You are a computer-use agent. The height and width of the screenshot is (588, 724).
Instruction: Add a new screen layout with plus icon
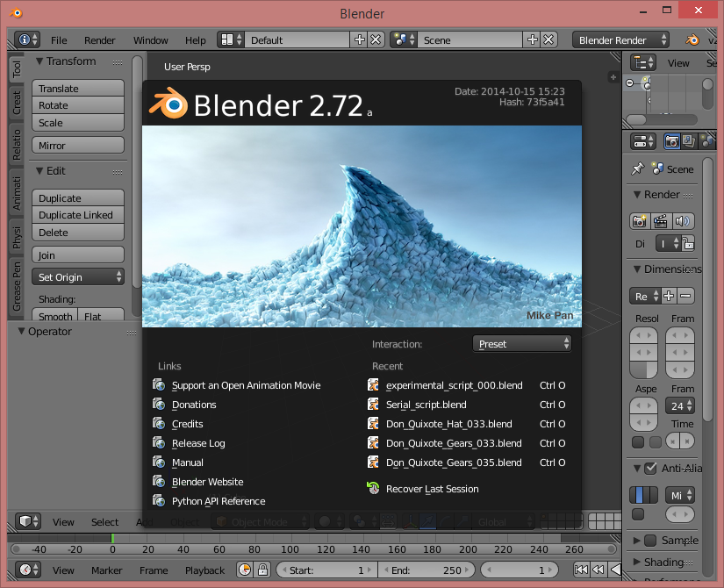[359, 39]
